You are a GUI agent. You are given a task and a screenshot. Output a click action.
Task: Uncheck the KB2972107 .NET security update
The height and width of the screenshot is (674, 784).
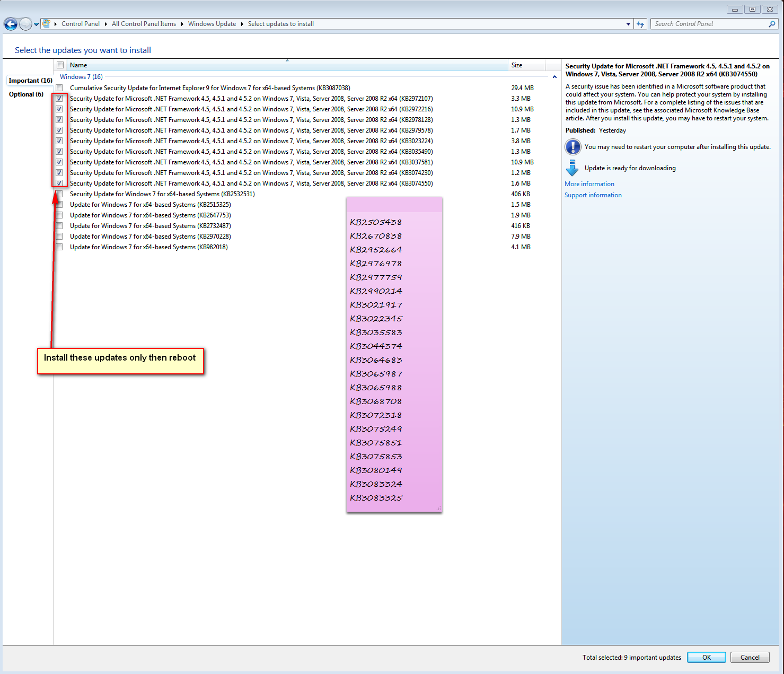(59, 99)
